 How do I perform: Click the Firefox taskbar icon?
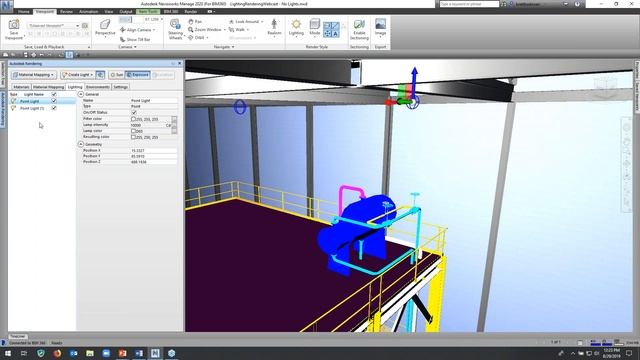tap(57, 353)
